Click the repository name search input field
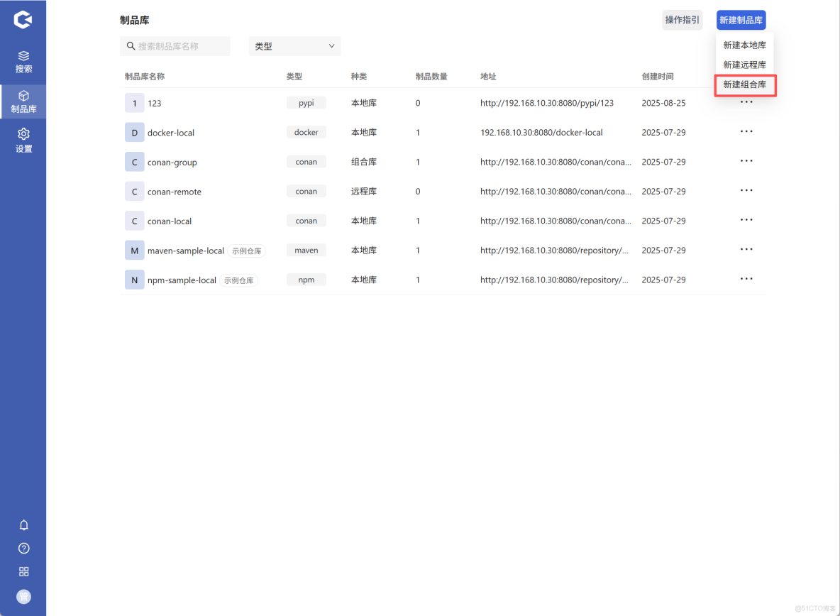Image resolution: width=840 pixels, height=616 pixels. [x=174, y=45]
